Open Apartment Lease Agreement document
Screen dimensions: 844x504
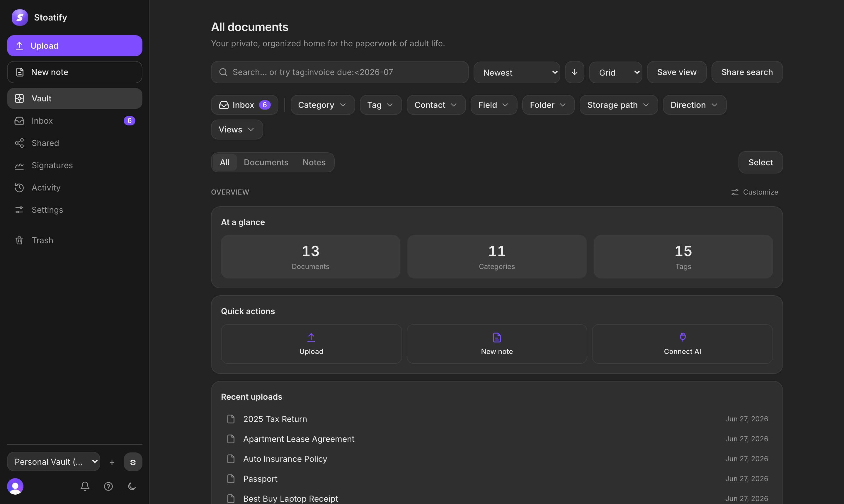[497, 439]
